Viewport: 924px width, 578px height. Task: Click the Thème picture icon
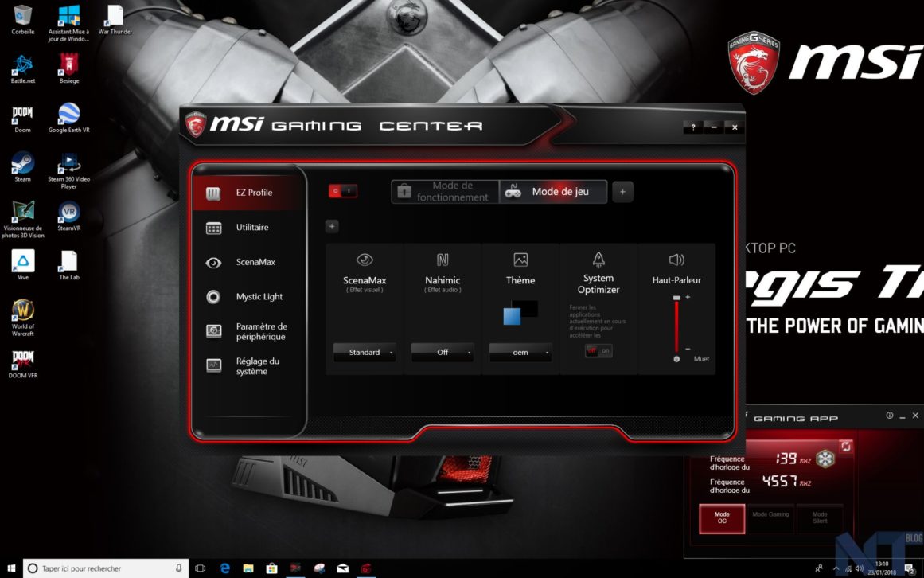coord(520,260)
